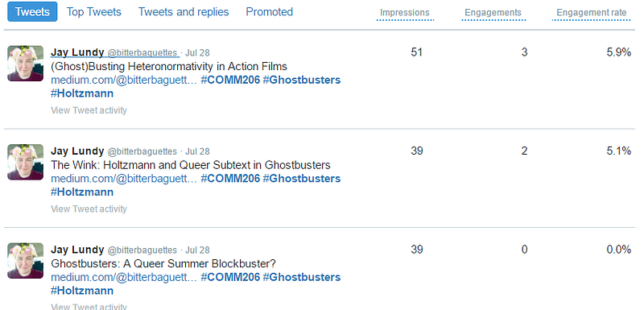The height and width of the screenshot is (310, 644).
Task: Open the Tweets and replies tab
Action: pos(184,12)
